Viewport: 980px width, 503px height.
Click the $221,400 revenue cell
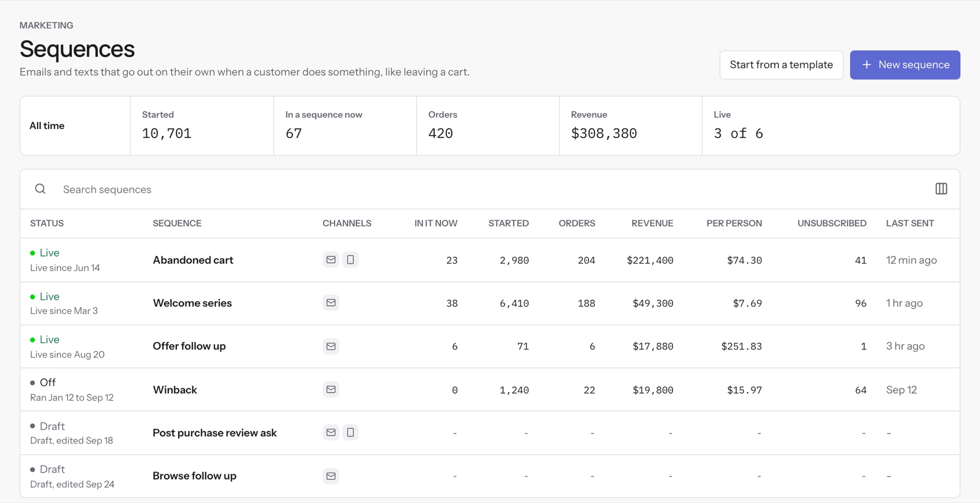coord(650,260)
